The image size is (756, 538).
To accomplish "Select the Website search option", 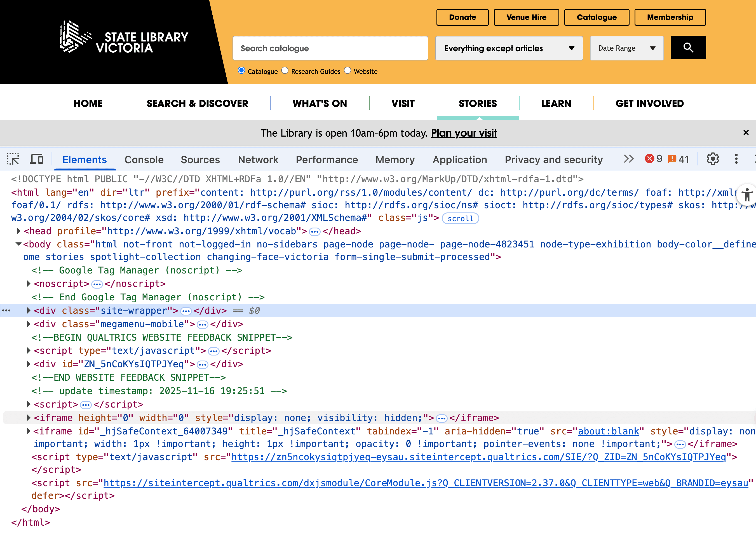I will 348,70.
